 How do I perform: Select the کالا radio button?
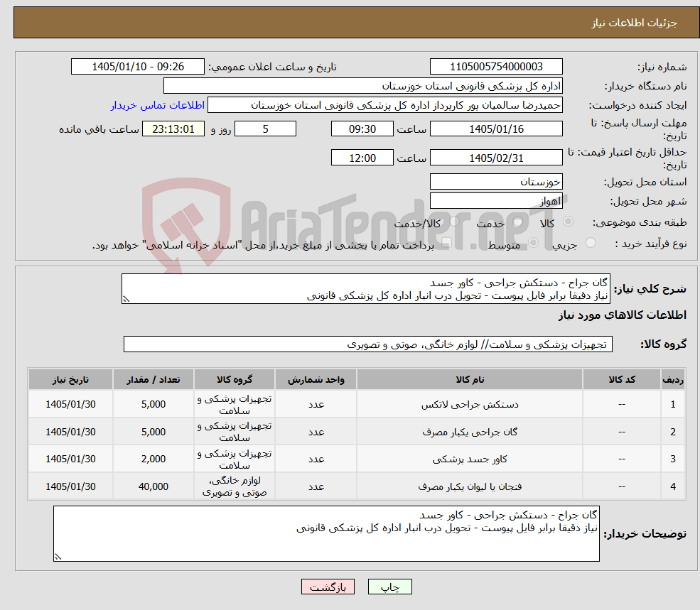(569, 222)
